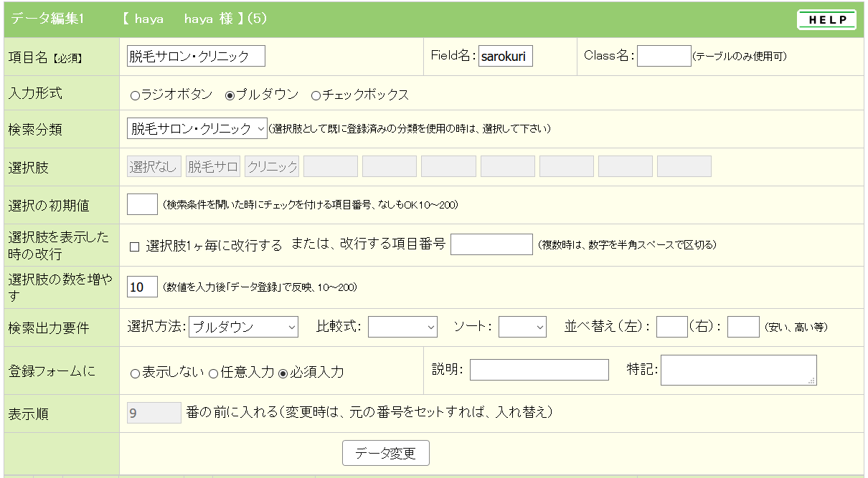Screen dimensions: 868x478
Task: Select the プルダウン input format radio
Action: click(230, 95)
